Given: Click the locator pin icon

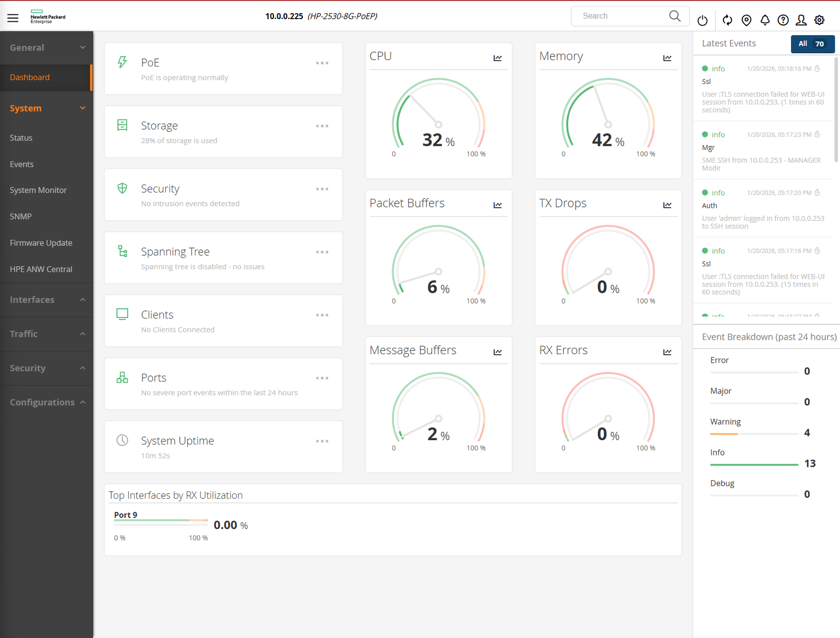Looking at the screenshot, I should (x=746, y=20).
